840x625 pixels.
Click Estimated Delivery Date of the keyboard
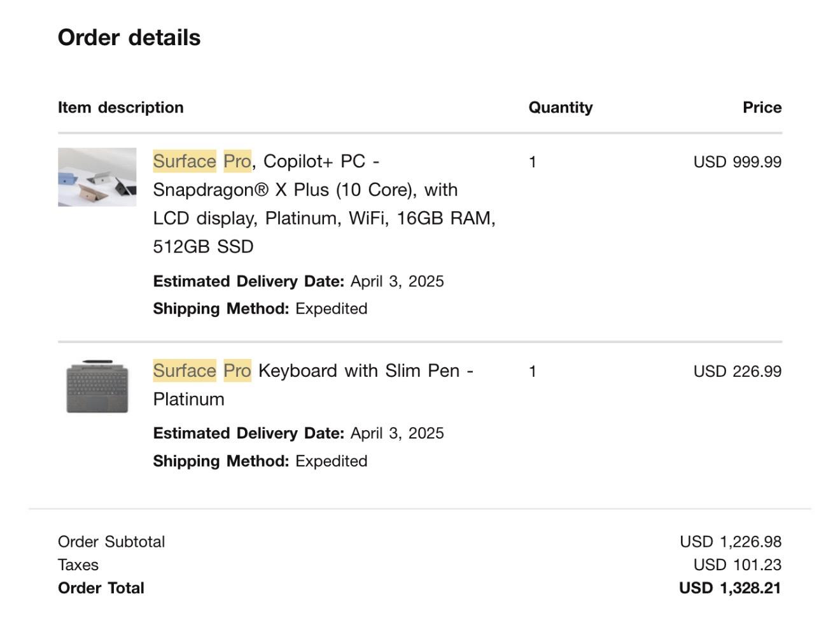298,433
